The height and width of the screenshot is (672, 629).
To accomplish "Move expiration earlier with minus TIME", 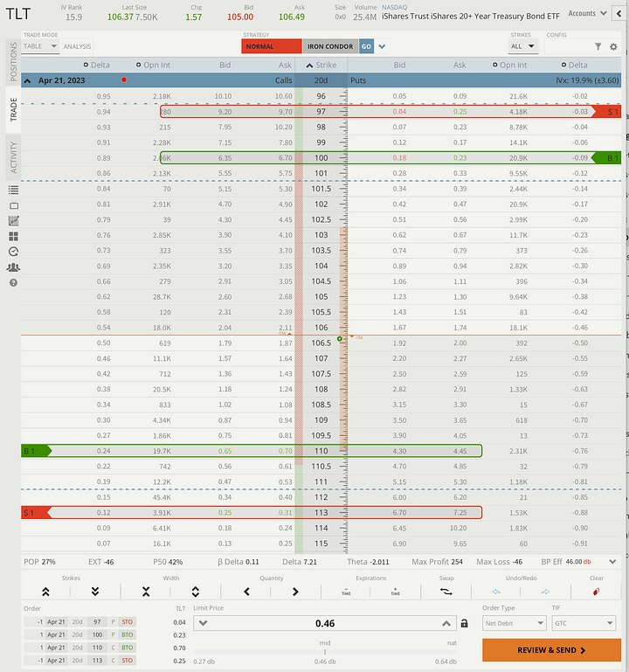I will pos(346,592).
